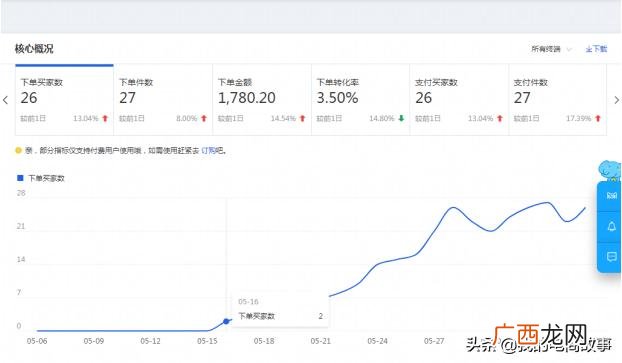Click the 05-16 data point on chart
This screenshot has width=622, height=363.
226,321
